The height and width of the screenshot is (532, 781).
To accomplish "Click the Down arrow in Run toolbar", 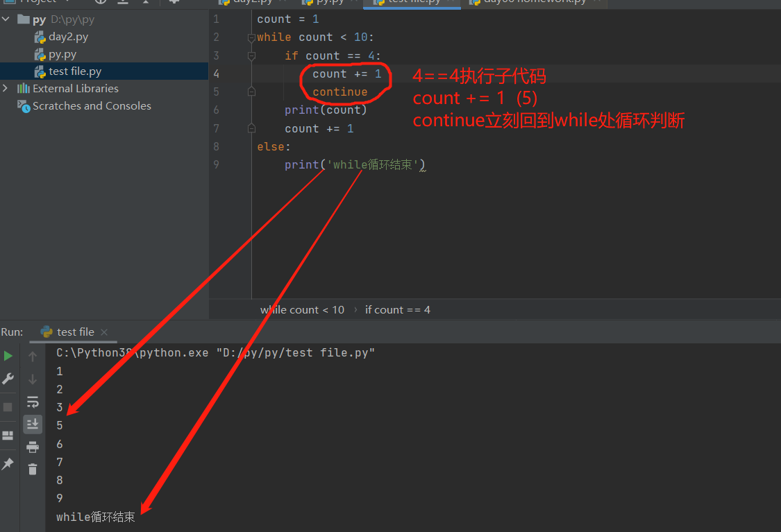I will click(33, 379).
